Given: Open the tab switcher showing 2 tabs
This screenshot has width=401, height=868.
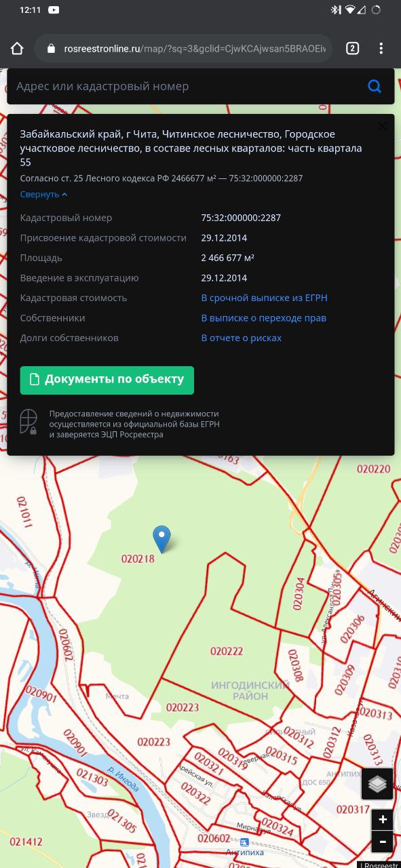Looking at the screenshot, I should click(x=352, y=48).
